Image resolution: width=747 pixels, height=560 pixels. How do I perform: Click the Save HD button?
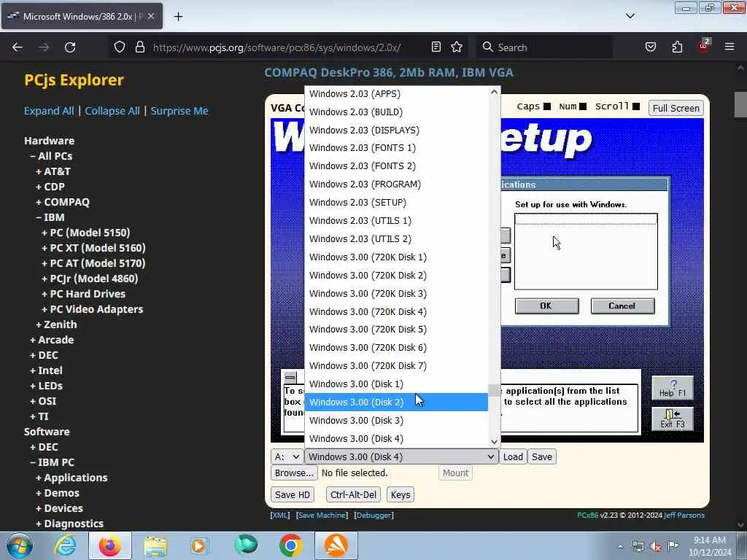292,495
